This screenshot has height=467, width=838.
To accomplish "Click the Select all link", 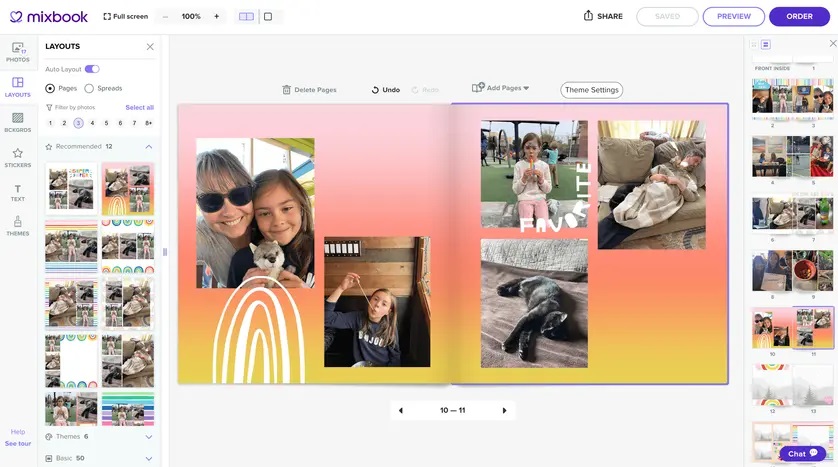I will click(139, 107).
